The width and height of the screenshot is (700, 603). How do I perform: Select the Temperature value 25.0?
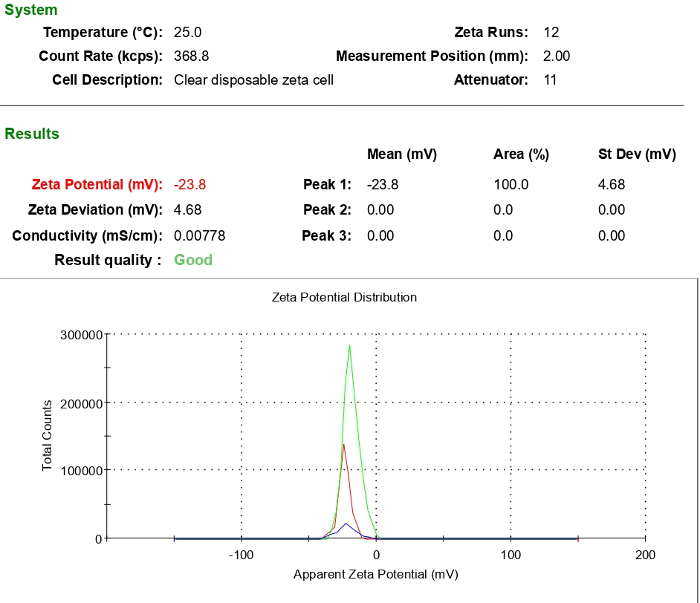click(187, 33)
